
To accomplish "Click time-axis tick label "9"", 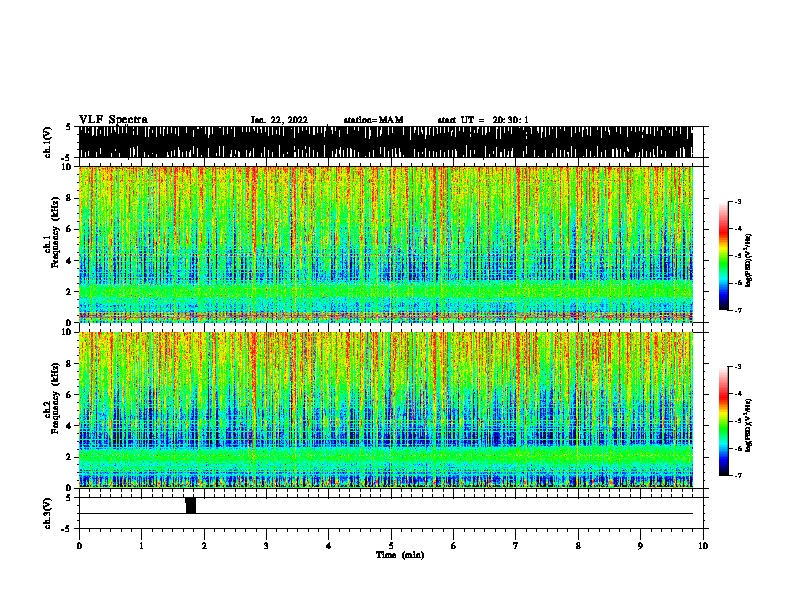I will pyautogui.click(x=640, y=546).
